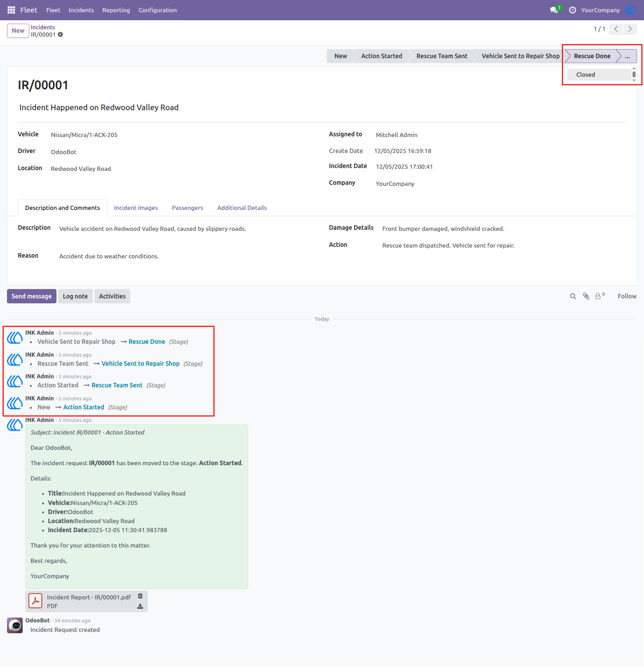Go back via Incidents breadcrumb
Viewport: 644px width, 667px height.
pyautogui.click(x=43, y=27)
